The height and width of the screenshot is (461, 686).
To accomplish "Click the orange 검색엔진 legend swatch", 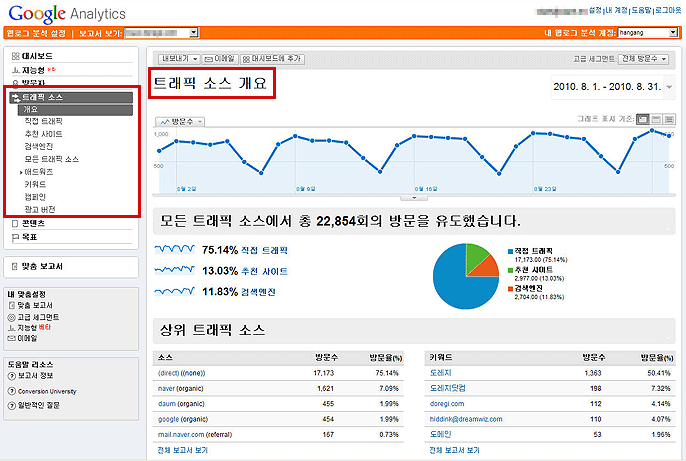I will click(510, 289).
